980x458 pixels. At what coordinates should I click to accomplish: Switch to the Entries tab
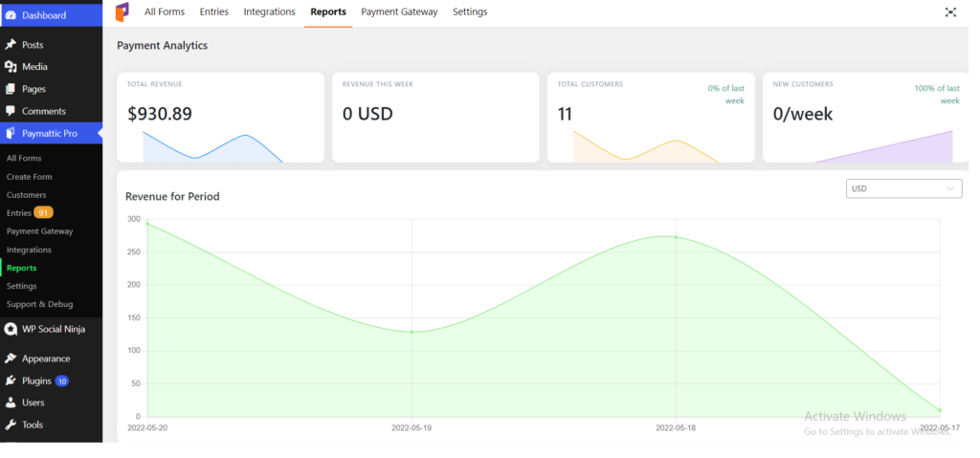(213, 11)
